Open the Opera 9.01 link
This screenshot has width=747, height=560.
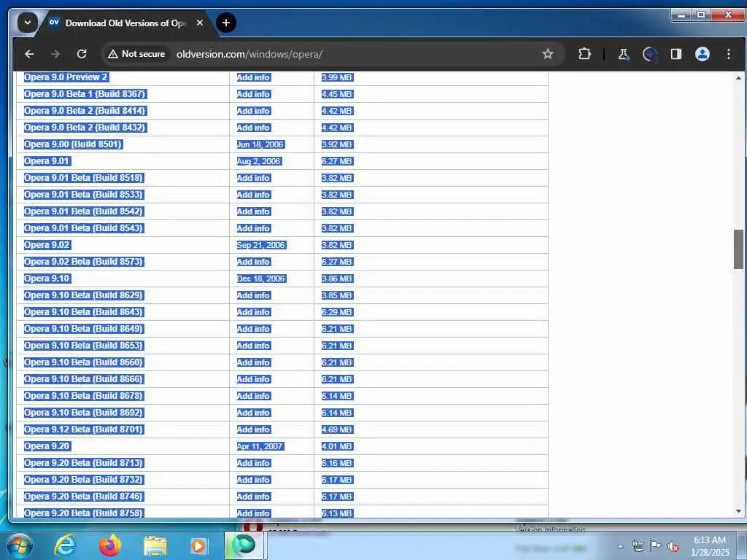click(x=47, y=161)
